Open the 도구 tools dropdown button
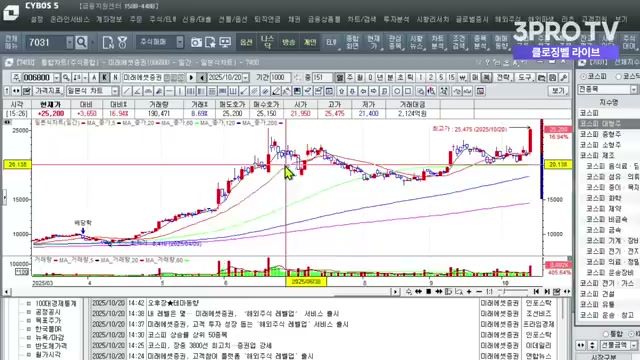Viewport: 640px width, 360px height. (x=524, y=77)
